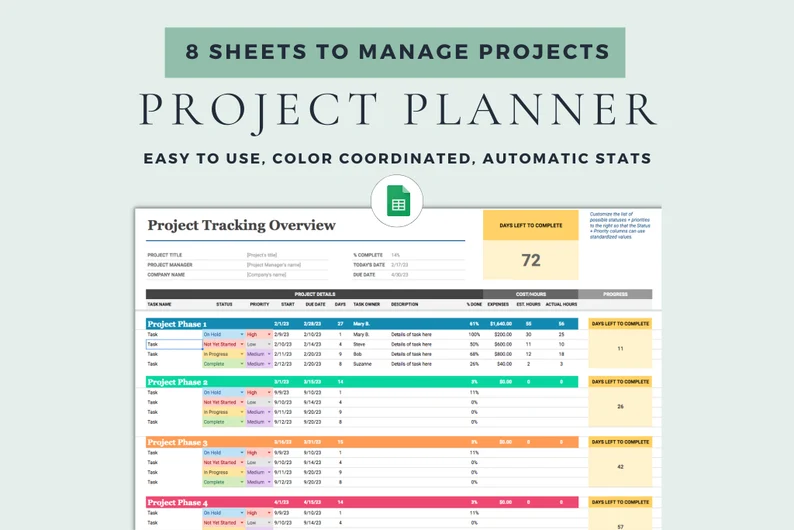This screenshot has width=794, height=530.
Task: Select the 72 days left to complete cell
Action: (x=531, y=260)
